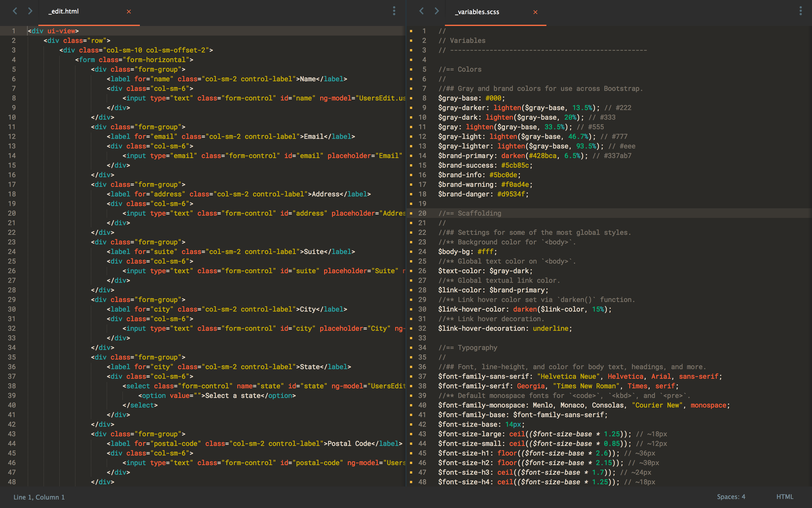Go to previous tab in right pane

click(422, 11)
